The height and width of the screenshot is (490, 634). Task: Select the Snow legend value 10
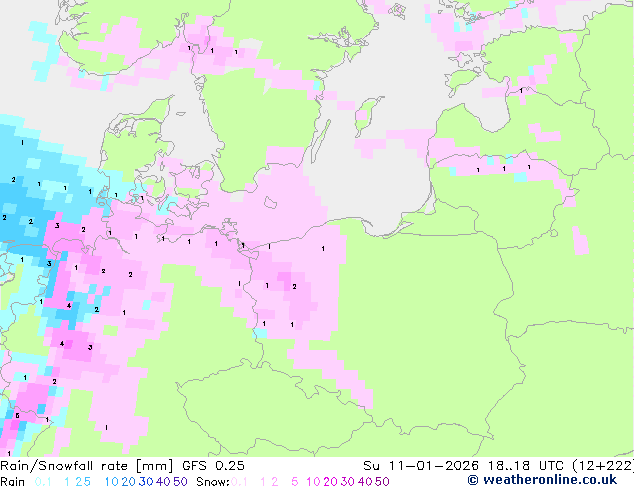[313, 482]
